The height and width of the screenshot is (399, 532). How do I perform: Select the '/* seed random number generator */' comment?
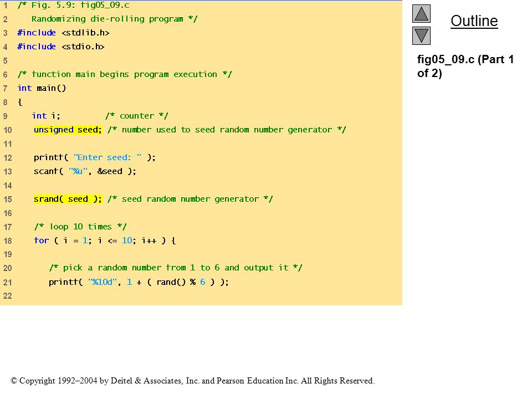point(190,199)
